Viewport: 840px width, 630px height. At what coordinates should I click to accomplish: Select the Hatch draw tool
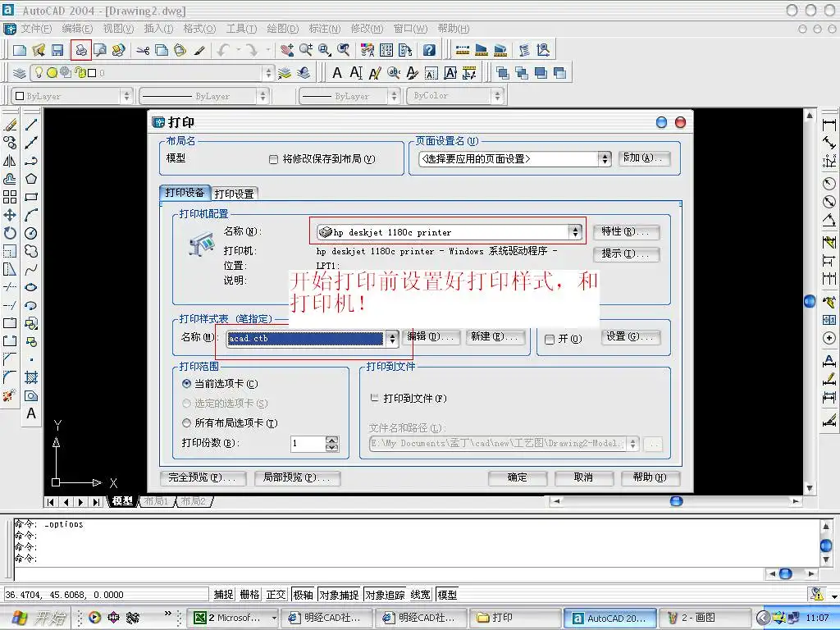click(31, 377)
